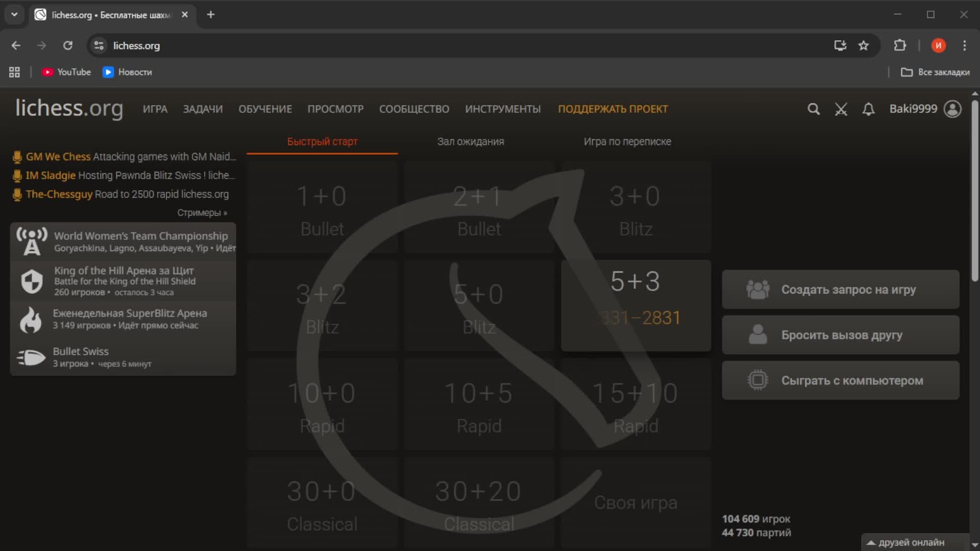Click the World Women's Team Championship broadcast icon
The height and width of the screenshot is (551, 980).
(x=32, y=241)
